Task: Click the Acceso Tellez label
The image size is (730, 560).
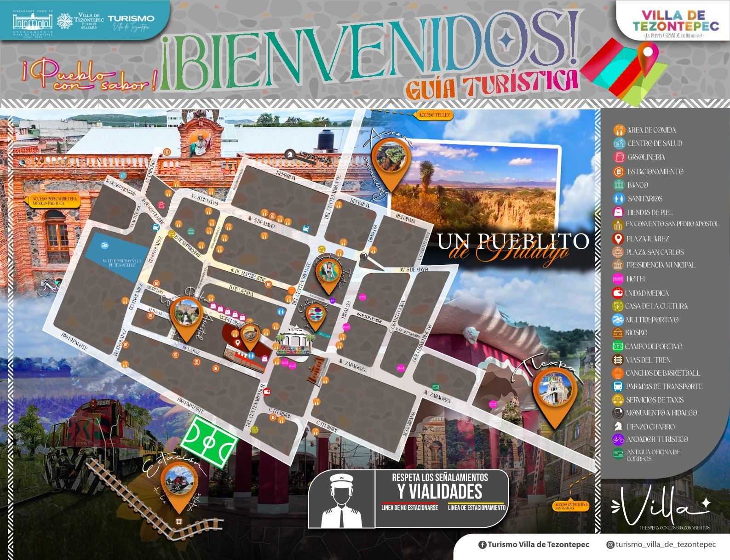Action: (x=434, y=115)
